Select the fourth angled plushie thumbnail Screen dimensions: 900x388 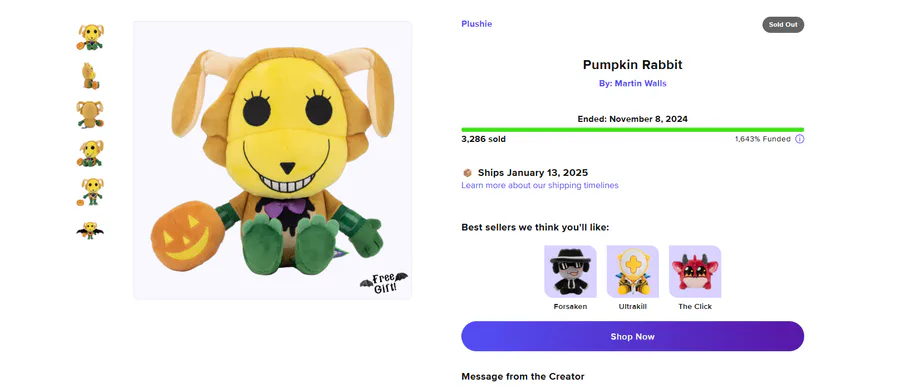pyautogui.click(x=90, y=153)
